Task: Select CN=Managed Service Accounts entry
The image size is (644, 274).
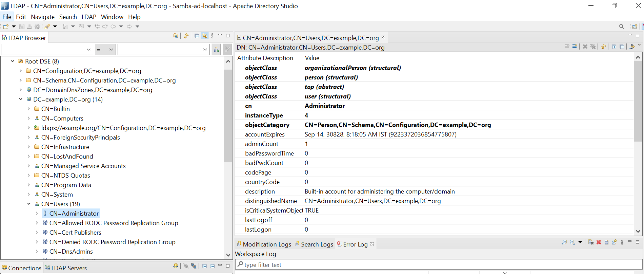Action: pos(83,166)
